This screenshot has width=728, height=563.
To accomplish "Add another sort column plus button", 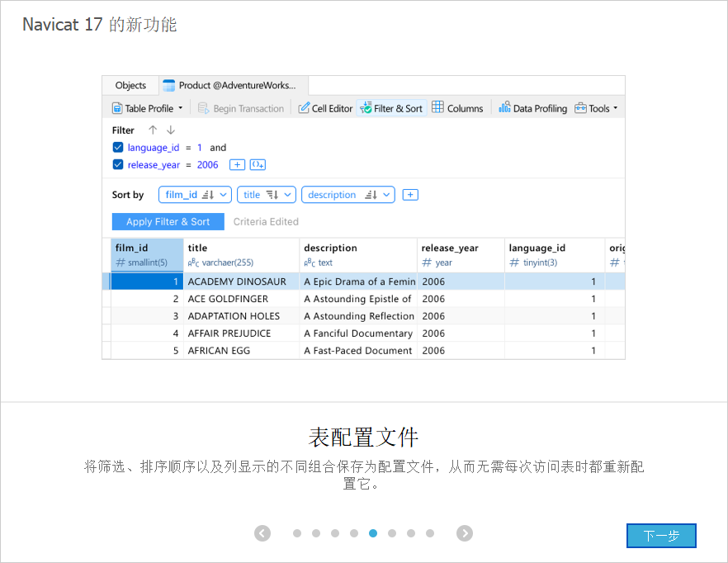I will (x=410, y=195).
